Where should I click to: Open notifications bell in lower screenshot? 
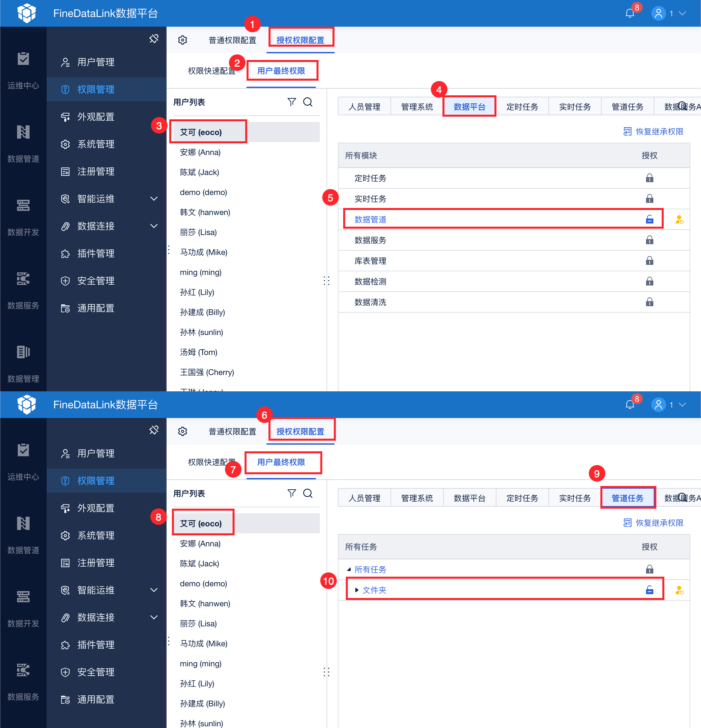[x=630, y=404]
